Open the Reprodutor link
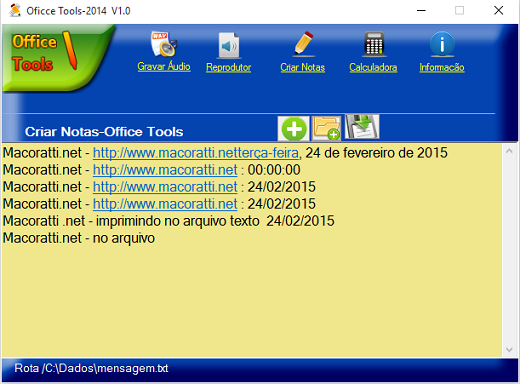 tap(229, 67)
